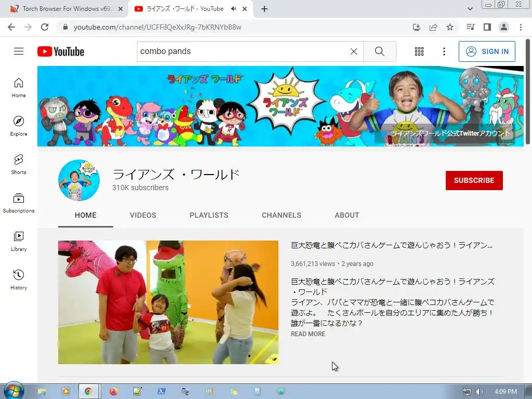Open the CHANNELS tab
This screenshot has width=532, height=399.
281,215
